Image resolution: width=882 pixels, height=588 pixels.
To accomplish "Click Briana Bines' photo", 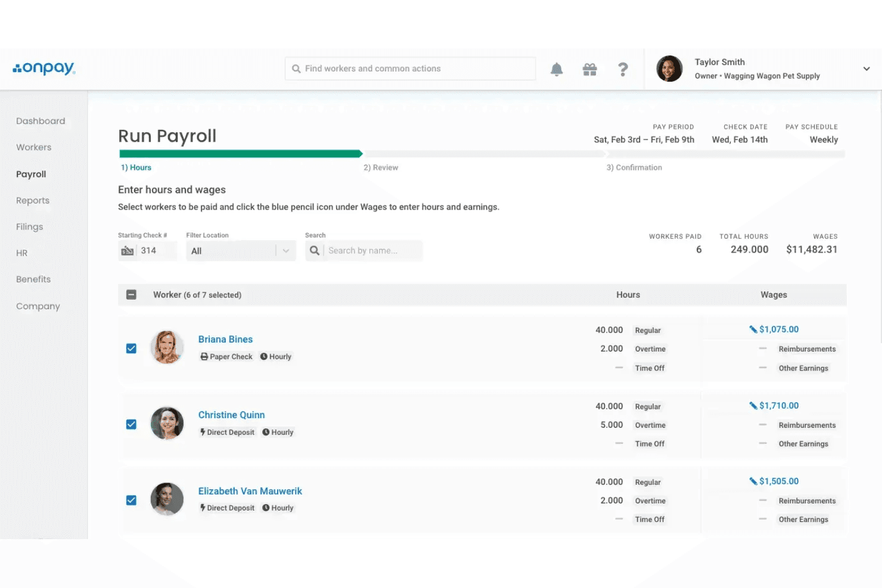I will tap(167, 347).
